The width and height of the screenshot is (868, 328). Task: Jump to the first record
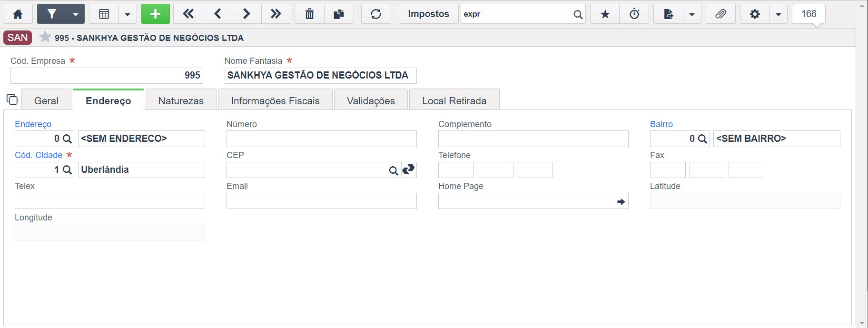(x=188, y=14)
